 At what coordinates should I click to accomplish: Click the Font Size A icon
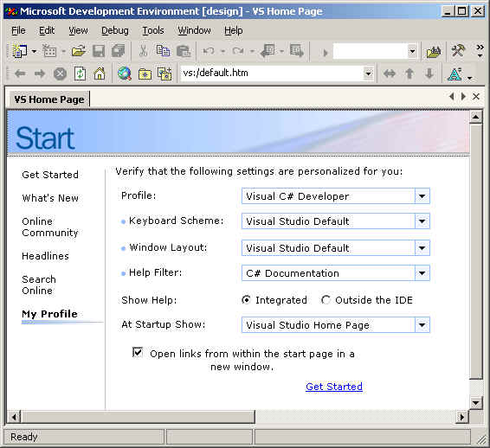coord(455,74)
